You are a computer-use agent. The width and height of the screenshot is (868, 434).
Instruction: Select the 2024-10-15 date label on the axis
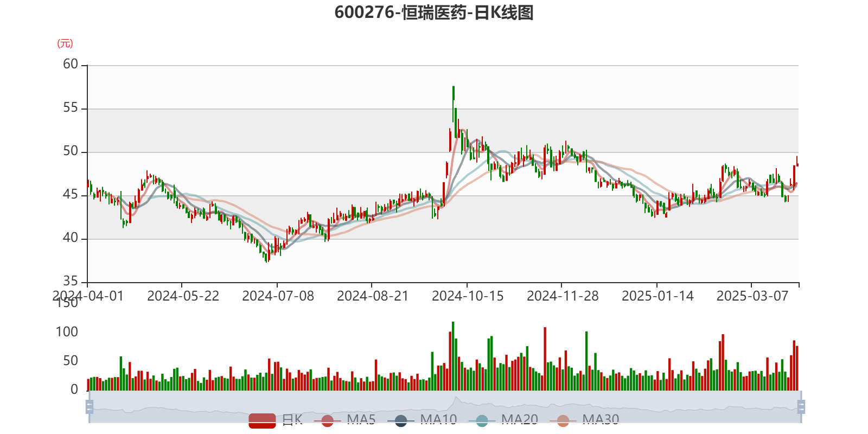pyautogui.click(x=467, y=296)
